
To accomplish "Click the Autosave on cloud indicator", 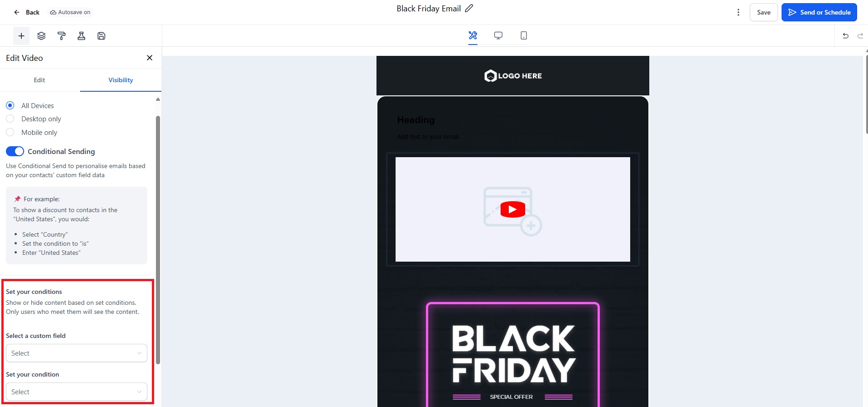I will 70,12.
